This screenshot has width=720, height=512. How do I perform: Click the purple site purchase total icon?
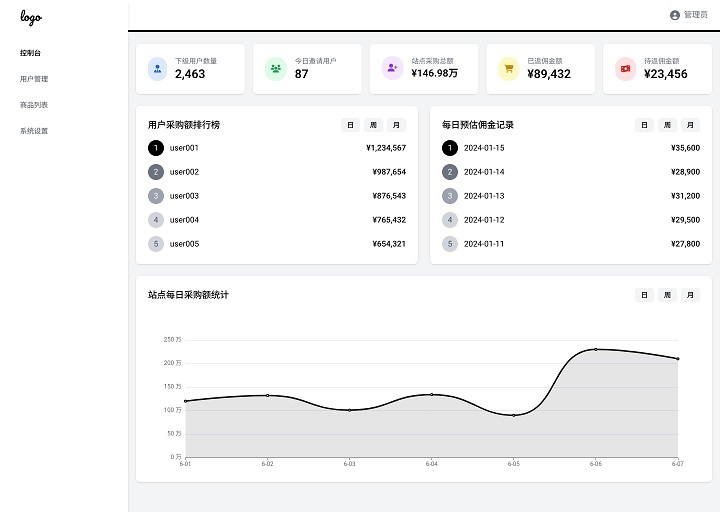[392, 69]
